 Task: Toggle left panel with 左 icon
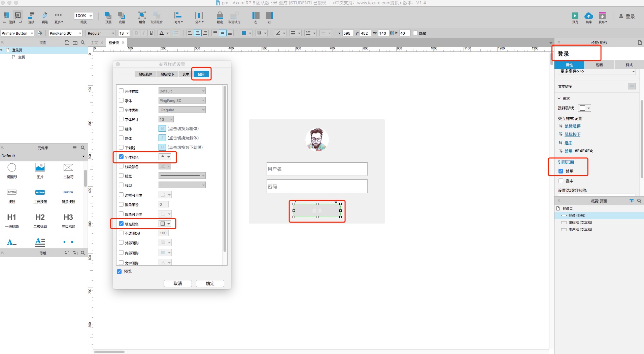click(x=256, y=15)
